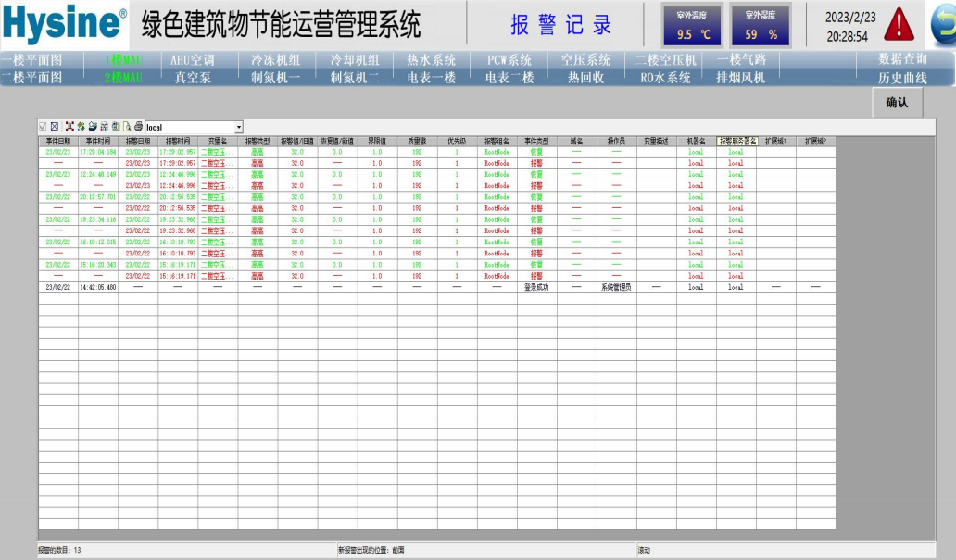Go to the 真空泵 page
The height and width of the screenshot is (560, 956).
tap(193, 78)
